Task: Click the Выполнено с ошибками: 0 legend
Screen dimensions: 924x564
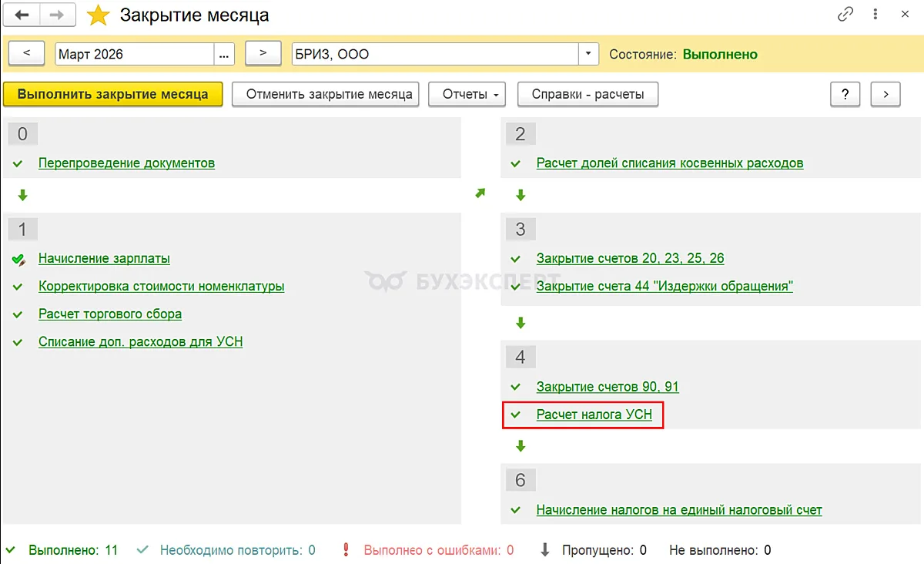Action: 438,550
